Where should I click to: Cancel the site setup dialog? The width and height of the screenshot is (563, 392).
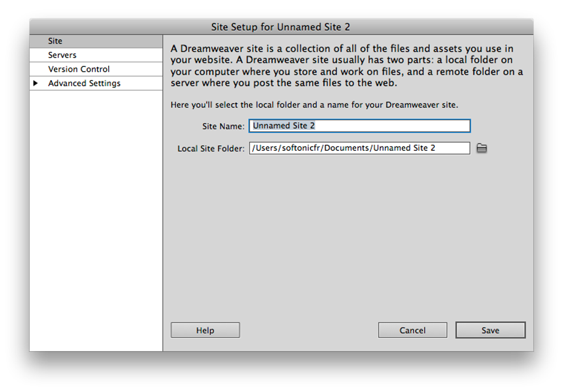412,330
